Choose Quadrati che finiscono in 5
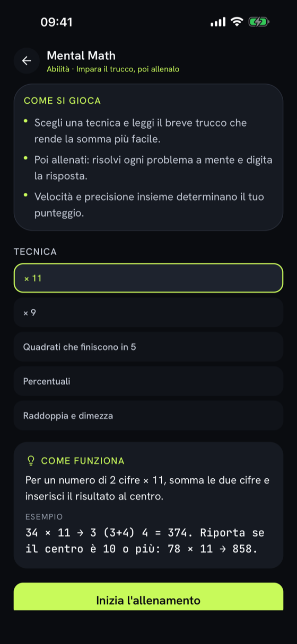The height and width of the screenshot is (644, 297). point(148,347)
